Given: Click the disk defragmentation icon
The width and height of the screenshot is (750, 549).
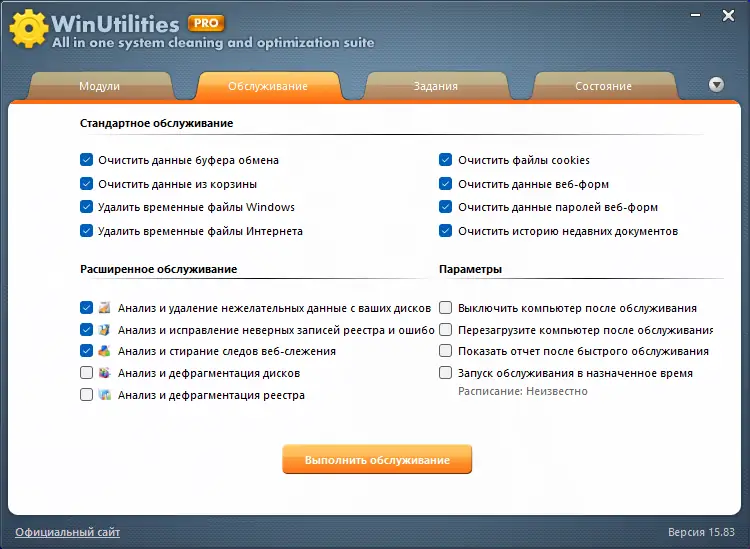Looking at the screenshot, I should click(x=104, y=373).
